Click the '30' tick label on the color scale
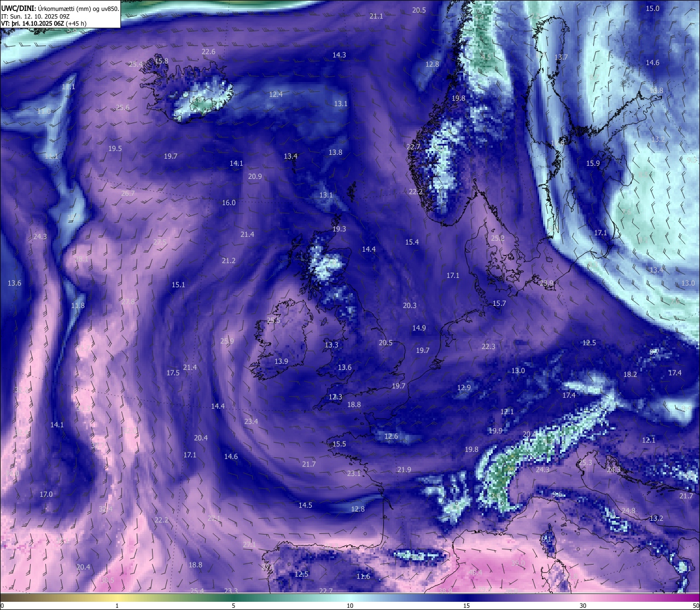 (x=583, y=606)
